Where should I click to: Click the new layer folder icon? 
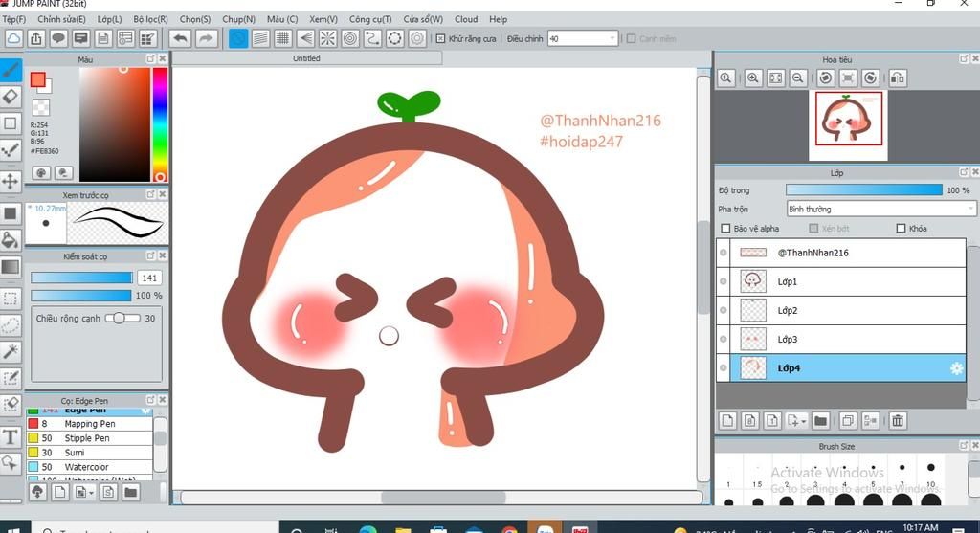(x=820, y=420)
